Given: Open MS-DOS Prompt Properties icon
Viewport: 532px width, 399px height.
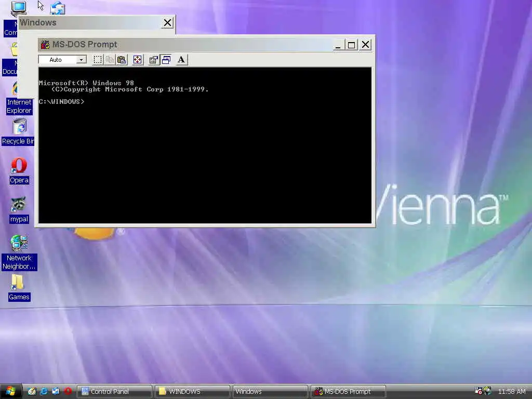Looking at the screenshot, I should [x=154, y=60].
